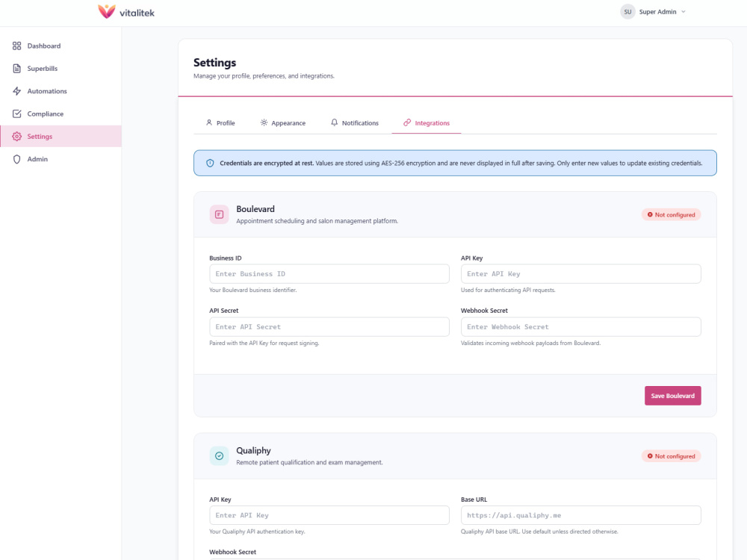
Task: Focus the Boulevard Business ID field
Action: click(x=329, y=274)
